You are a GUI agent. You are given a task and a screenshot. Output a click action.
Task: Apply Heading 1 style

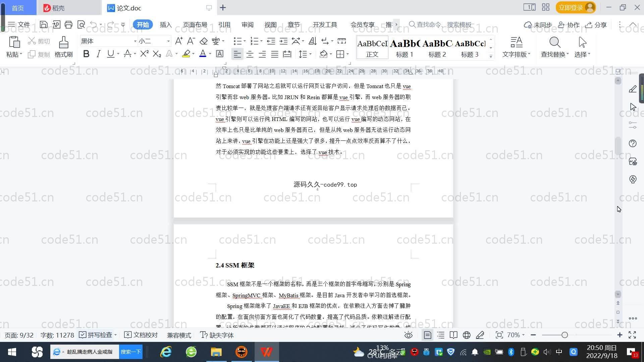405,48
